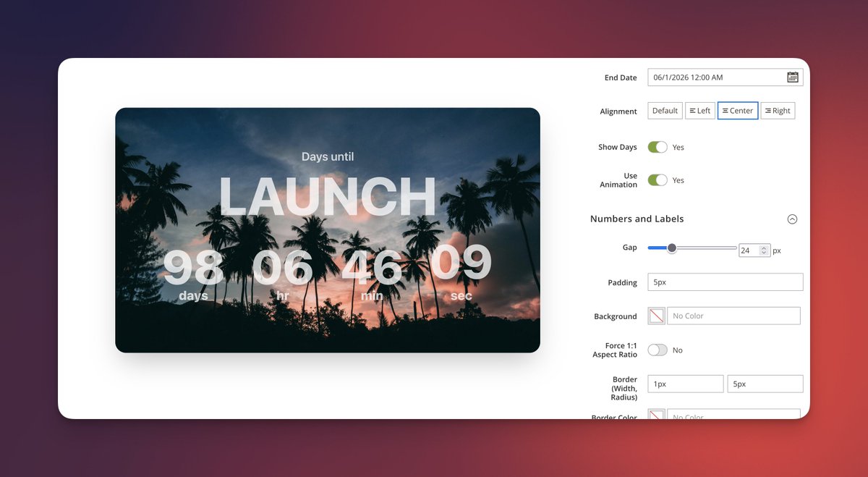The height and width of the screenshot is (477, 868).
Task: Click the LAUNCH heading in preview
Action: click(x=328, y=197)
